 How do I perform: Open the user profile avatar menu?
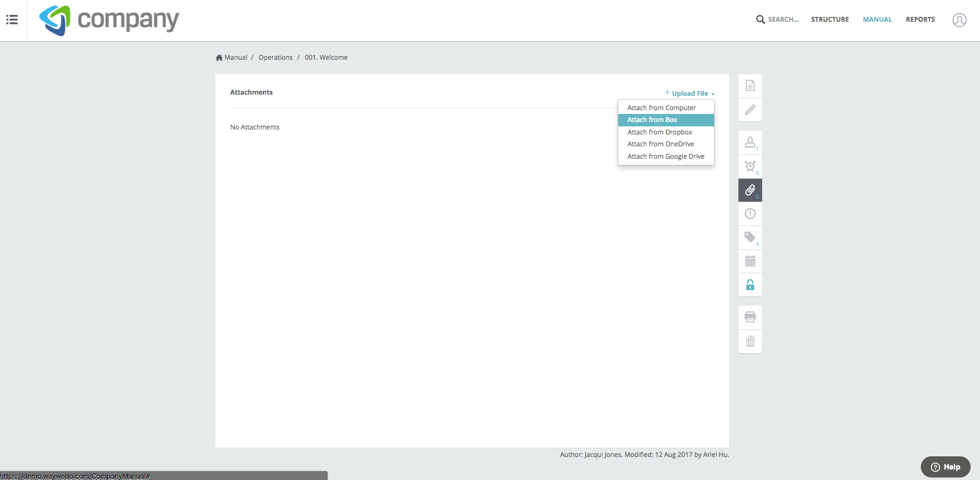point(959,20)
